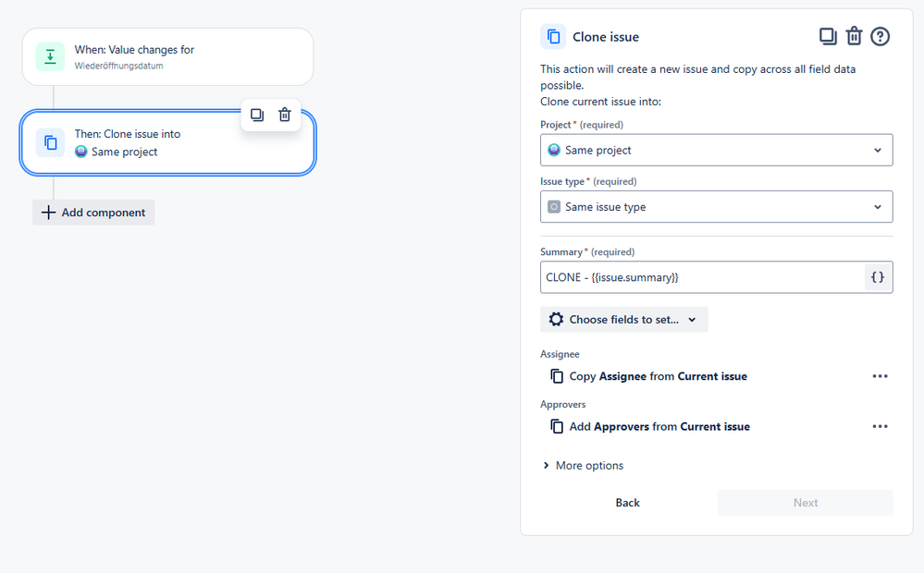Image resolution: width=924 pixels, height=573 pixels.
Task: Open Assignee field's three-dot menu
Action: (880, 376)
